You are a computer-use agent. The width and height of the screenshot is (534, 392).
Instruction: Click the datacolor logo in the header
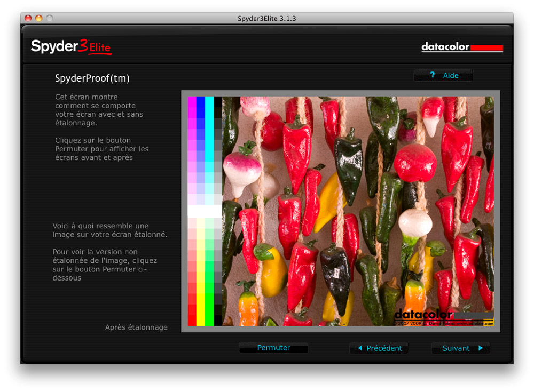coord(462,46)
